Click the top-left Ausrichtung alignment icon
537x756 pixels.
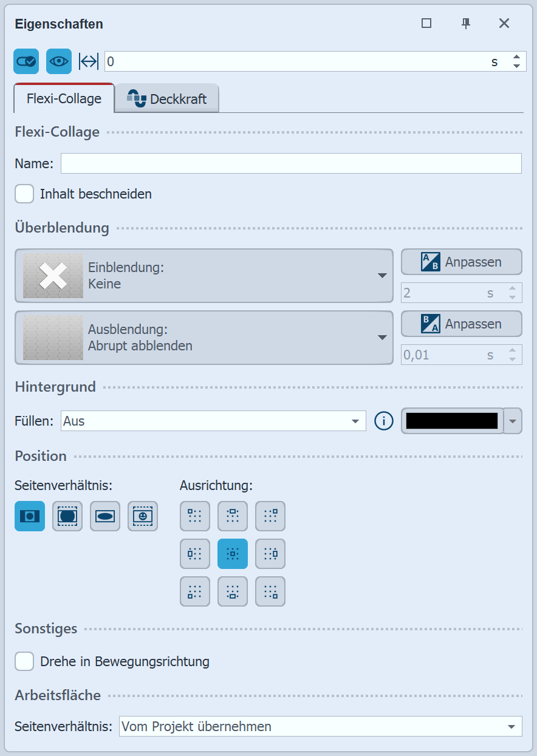coord(194,516)
